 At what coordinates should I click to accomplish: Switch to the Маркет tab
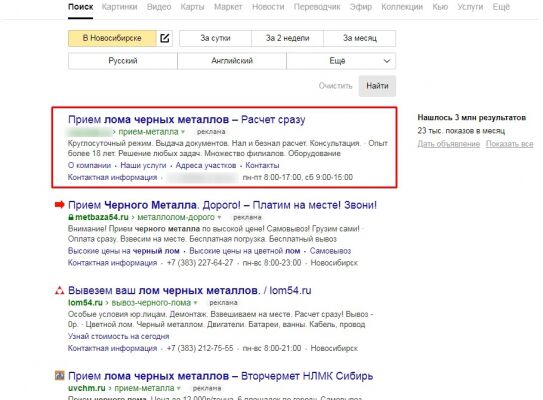tap(228, 7)
